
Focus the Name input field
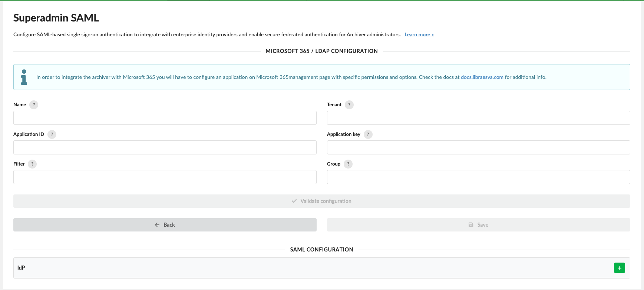(165, 118)
